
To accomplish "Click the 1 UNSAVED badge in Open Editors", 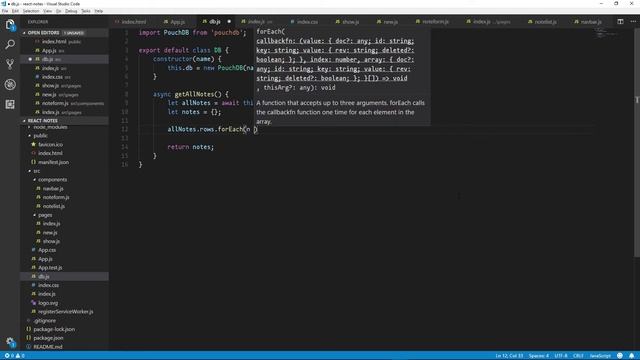I will pyautogui.click(x=74, y=33).
